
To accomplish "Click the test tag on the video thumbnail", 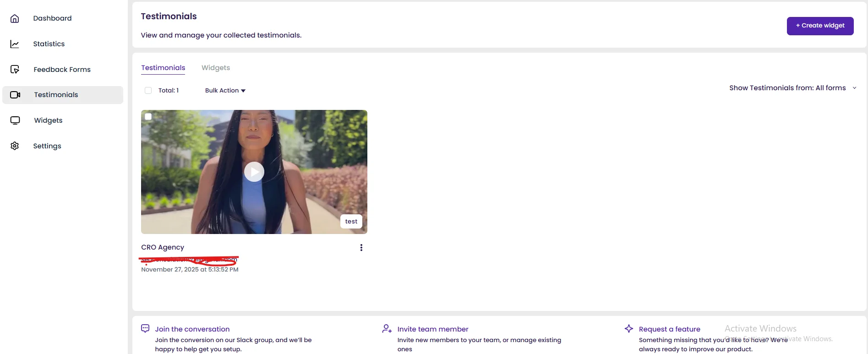I will coord(351,222).
